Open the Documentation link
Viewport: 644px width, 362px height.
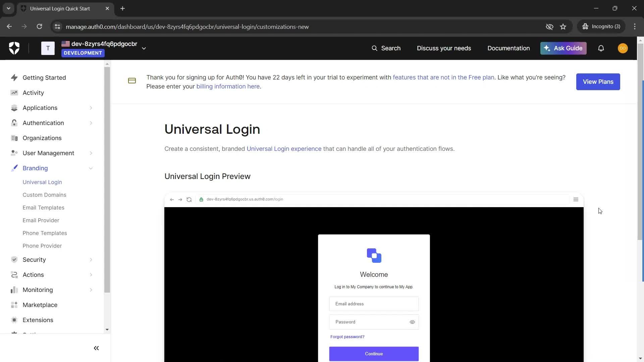coord(508,48)
